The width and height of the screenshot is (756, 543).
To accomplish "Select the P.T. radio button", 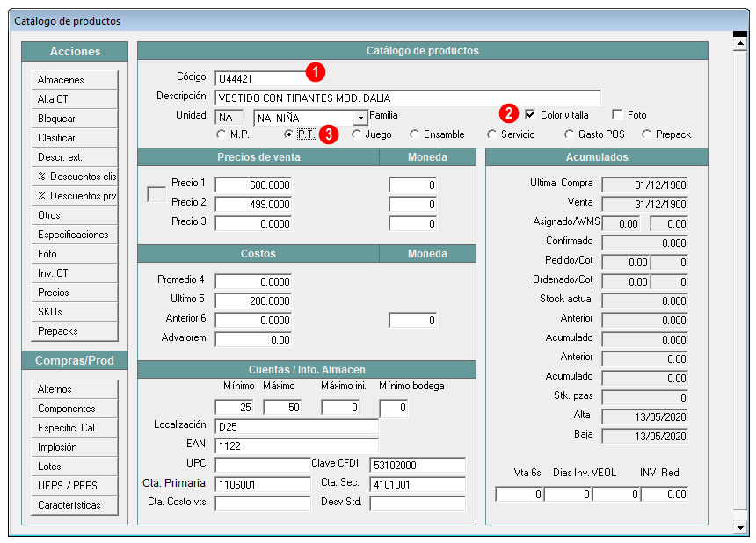I will coord(288,134).
